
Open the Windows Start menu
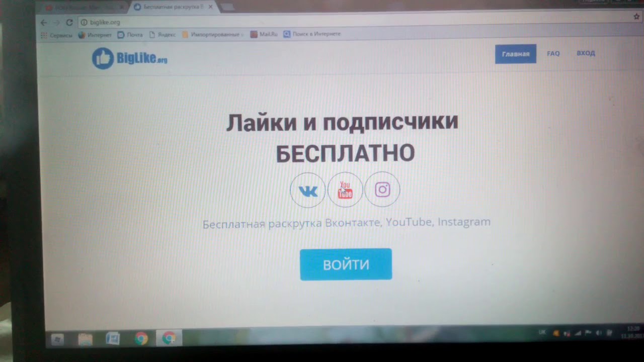[57, 339]
